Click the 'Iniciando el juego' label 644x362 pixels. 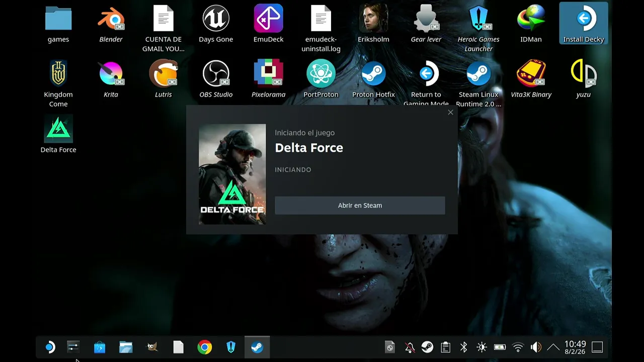point(304,133)
